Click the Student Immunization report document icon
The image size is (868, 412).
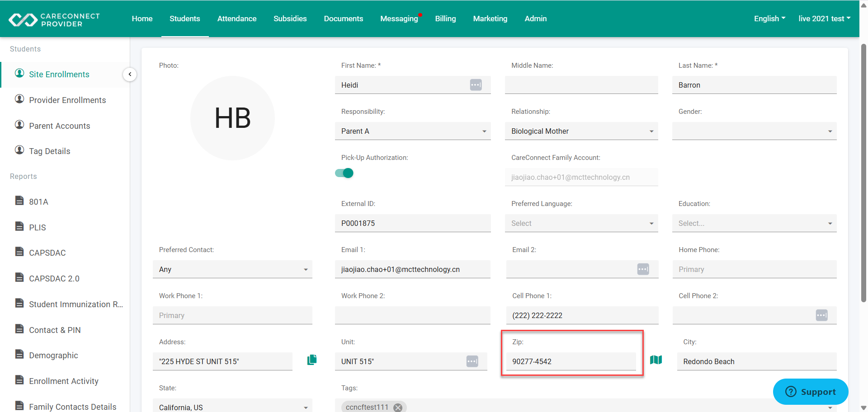pos(19,303)
